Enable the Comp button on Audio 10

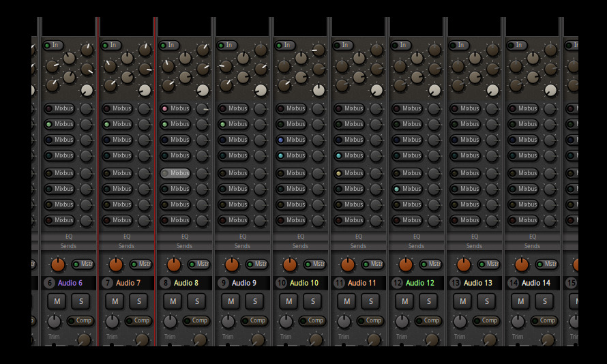312,320
